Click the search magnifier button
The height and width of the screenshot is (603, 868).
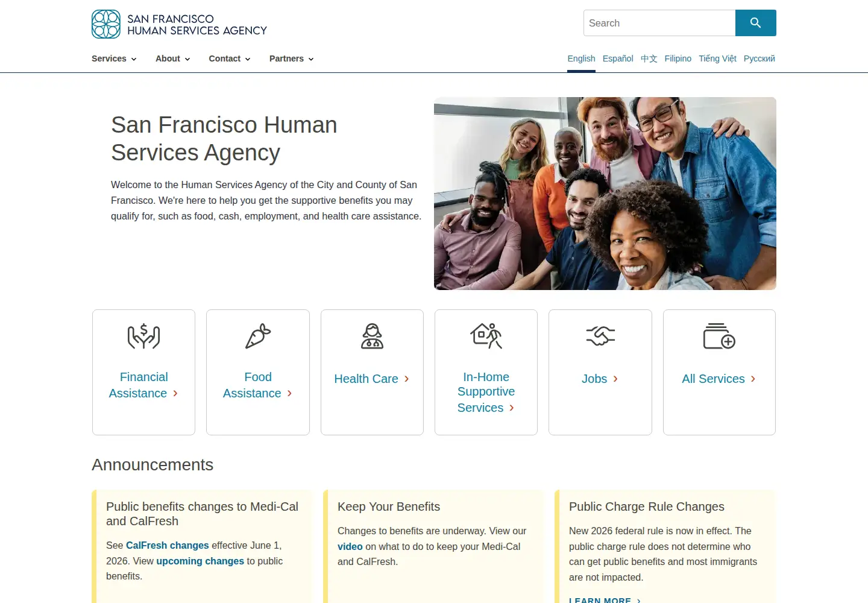coord(755,23)
